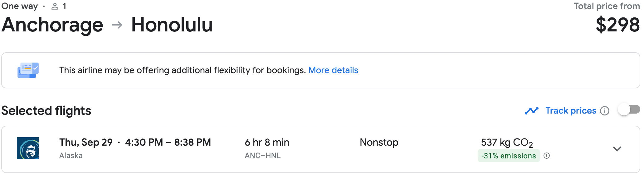The height and width of the screenshot is (178, 644).
Task: Expand the Alaska flight details chevron
Action: click(617, 149)
